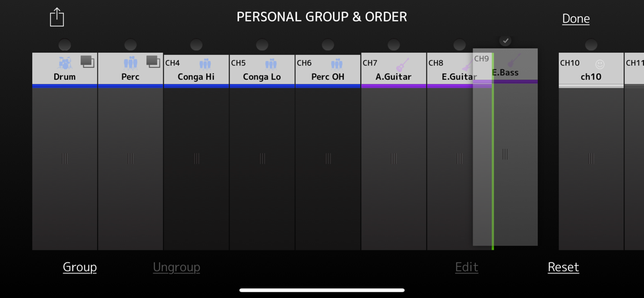Select the Conga Lo channel icon
The image size is (644, 298).
pyautogui.click(x=270, y=65)
